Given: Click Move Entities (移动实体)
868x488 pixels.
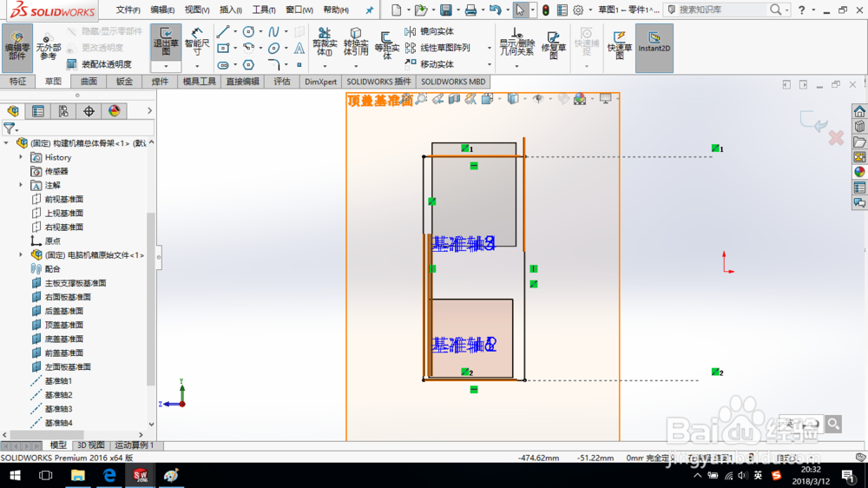Looking at the screenshot, I should tap(430, 64).
